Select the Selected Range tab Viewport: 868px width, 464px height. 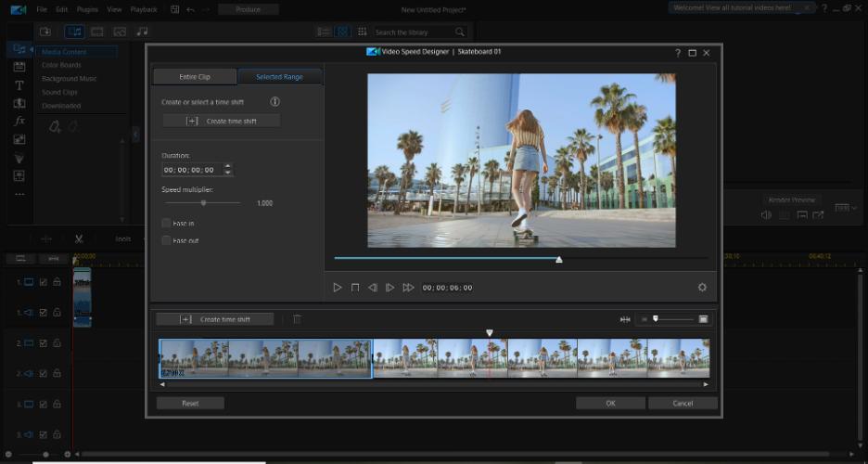(280, 77)
